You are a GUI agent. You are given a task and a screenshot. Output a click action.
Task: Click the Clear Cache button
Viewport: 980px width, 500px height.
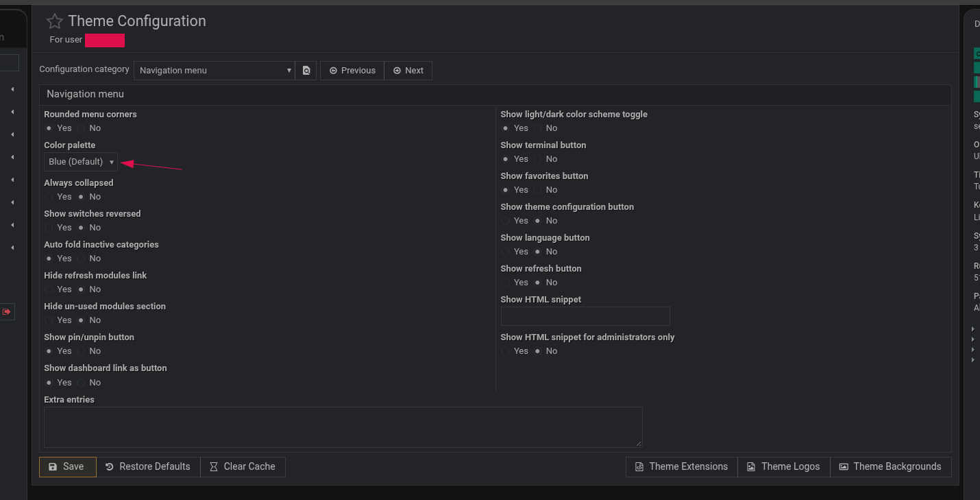[x=243, y=467]
